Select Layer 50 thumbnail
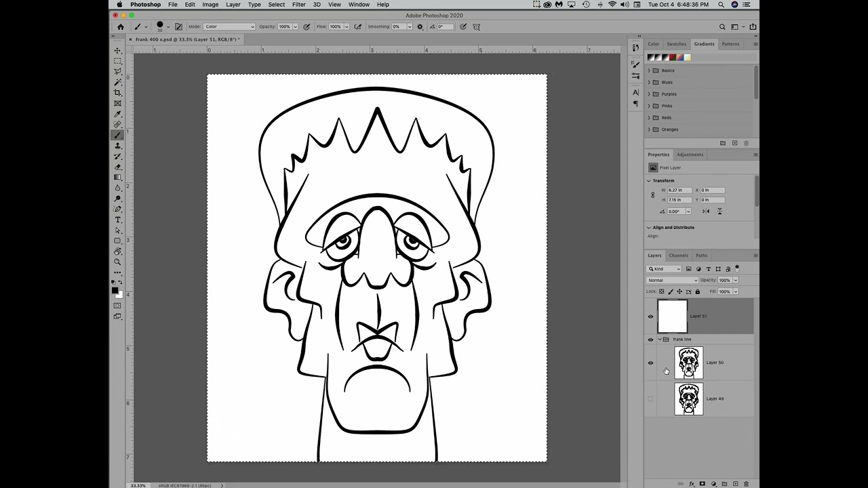Viewport: 868px width, 488px height. click(x=689, y=363)
